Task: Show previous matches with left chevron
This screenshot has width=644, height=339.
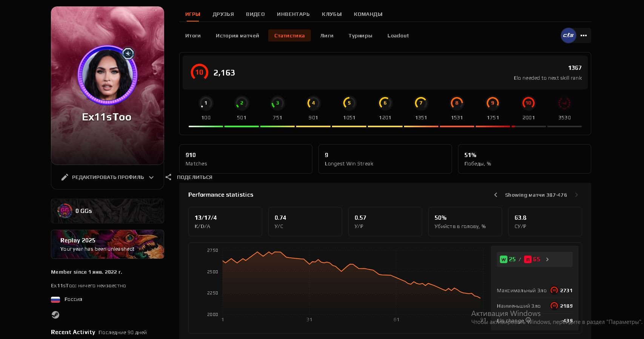Action: (495, 195)
